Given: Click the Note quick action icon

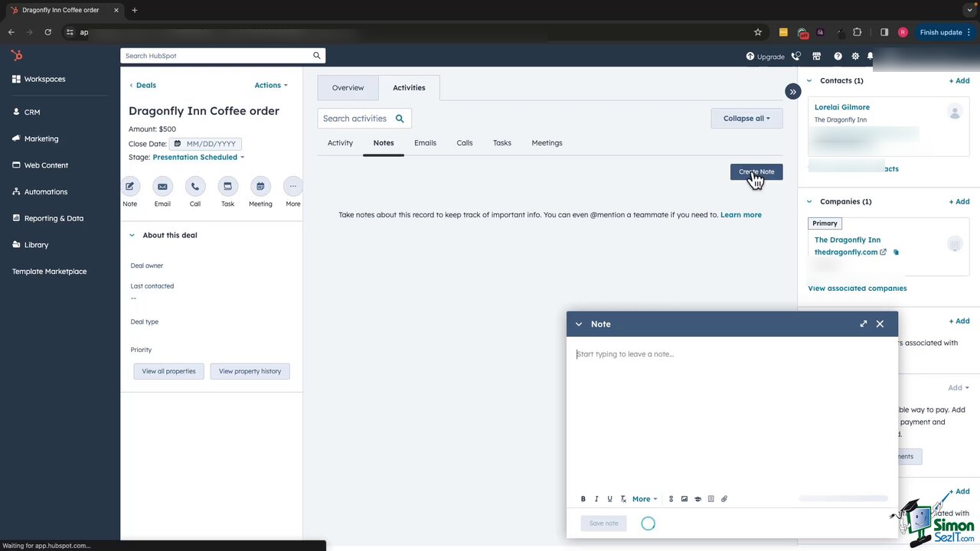Looking at the screenshot, I should [x=130, y=186].
